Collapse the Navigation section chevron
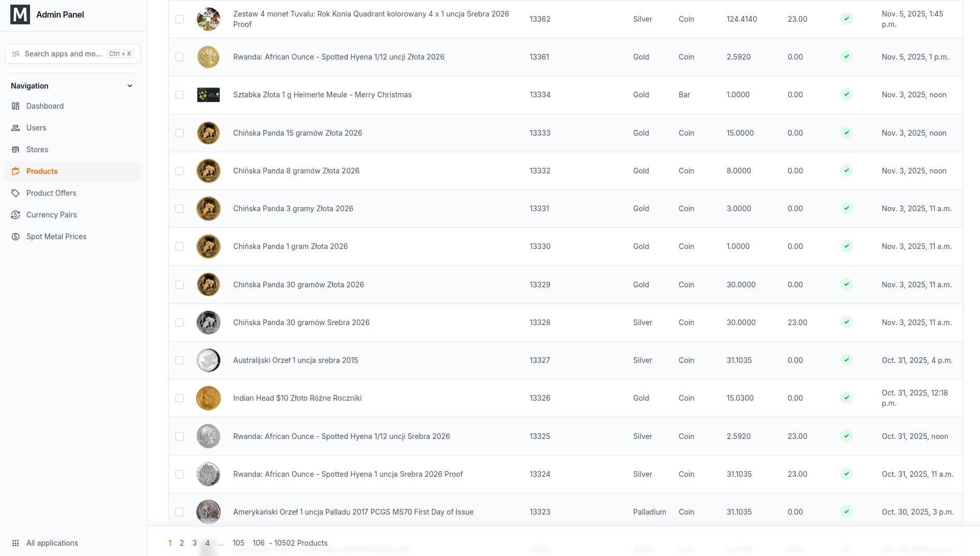 click(130, 86)
